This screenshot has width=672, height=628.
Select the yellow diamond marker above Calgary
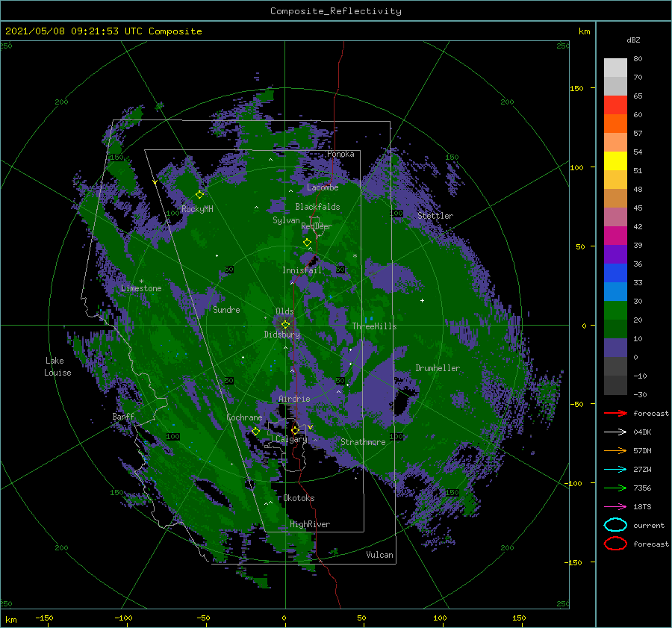(295, 430)
